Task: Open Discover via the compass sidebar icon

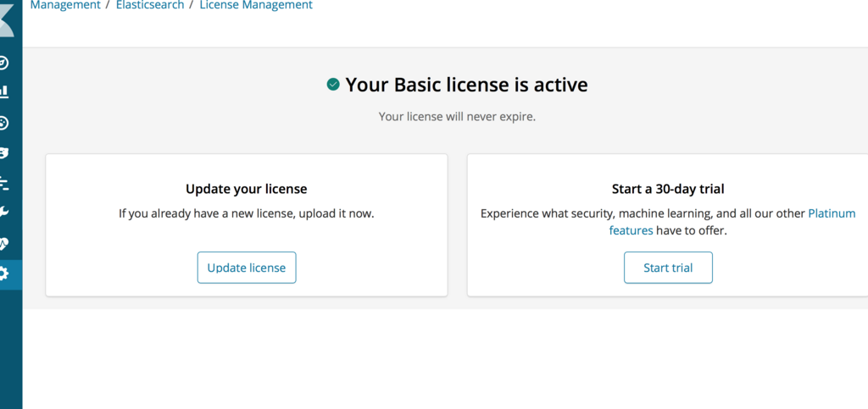Action: [x=4, y=63]
